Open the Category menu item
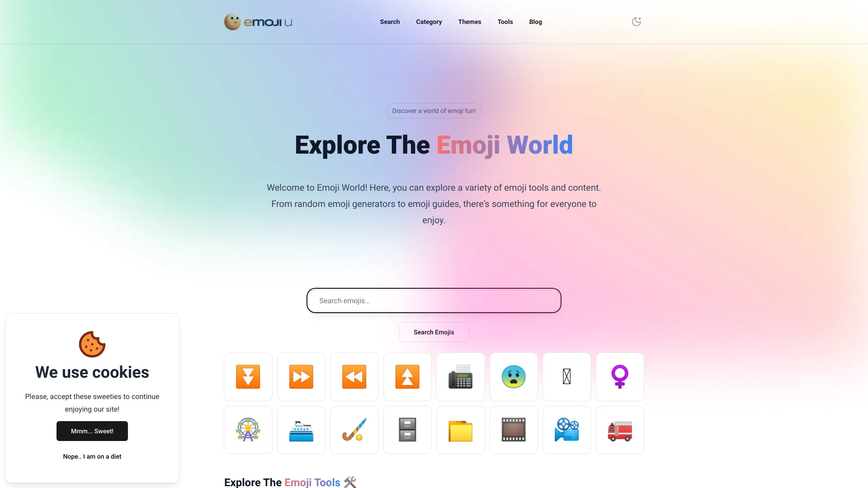This screenshot has width=868, height=488. click(429, 21)
